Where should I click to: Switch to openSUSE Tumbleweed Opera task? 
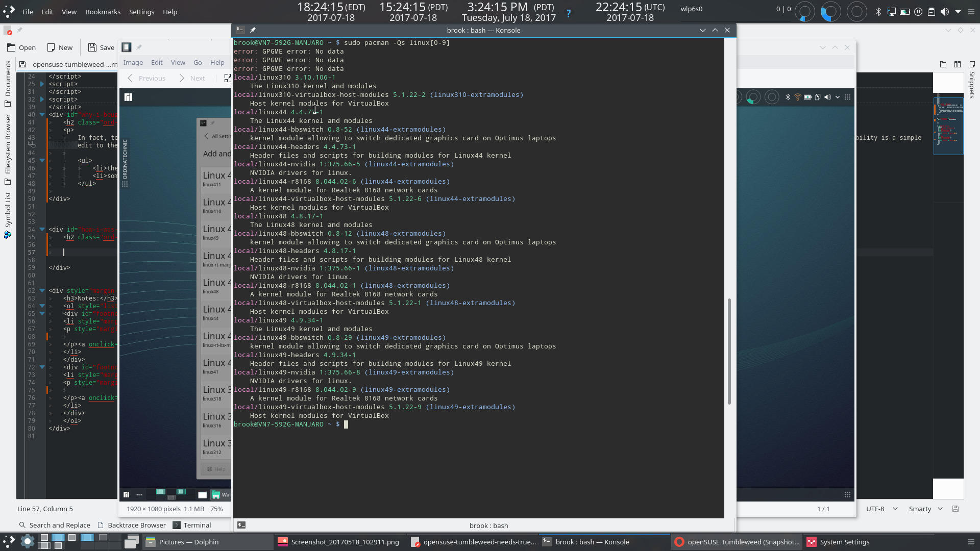click(736, 542)
